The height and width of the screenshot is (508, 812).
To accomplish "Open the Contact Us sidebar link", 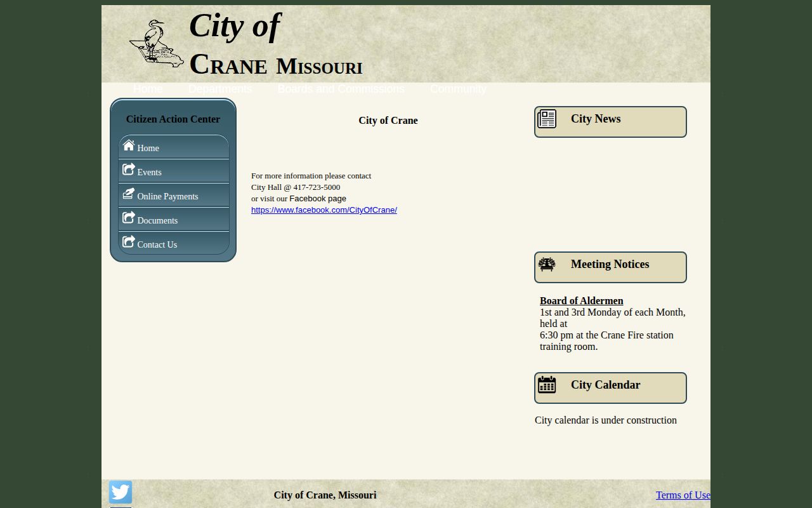I will pyautogui.click(x=174, y=243).
